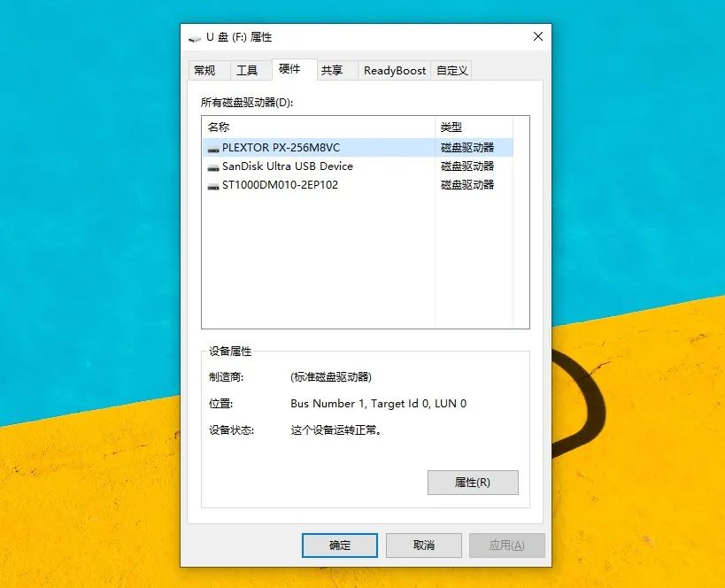Viewport: 725px width, 588px height.
Task: Confirm with the 确定 button
Action: (x=340, y=545)
